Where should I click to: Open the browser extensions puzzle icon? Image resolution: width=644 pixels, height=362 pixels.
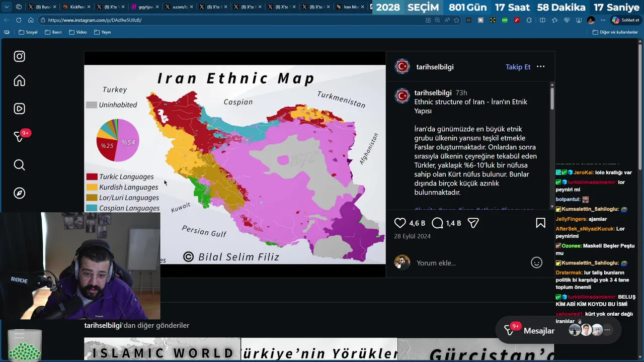(x=529, y=20)
